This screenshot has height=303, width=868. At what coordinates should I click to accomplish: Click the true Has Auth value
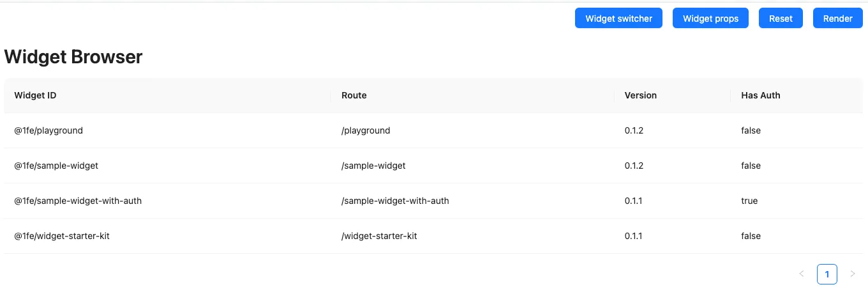point(749,201)
